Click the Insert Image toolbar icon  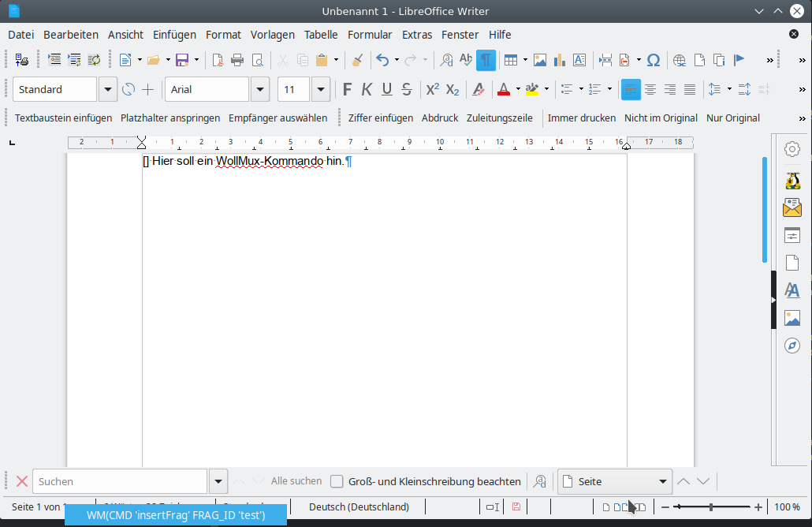540,60
